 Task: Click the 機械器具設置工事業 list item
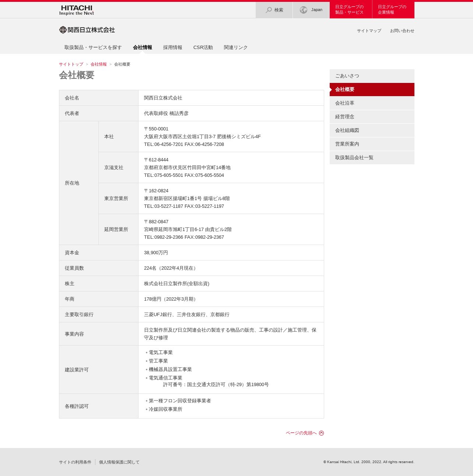coord(170,370)
